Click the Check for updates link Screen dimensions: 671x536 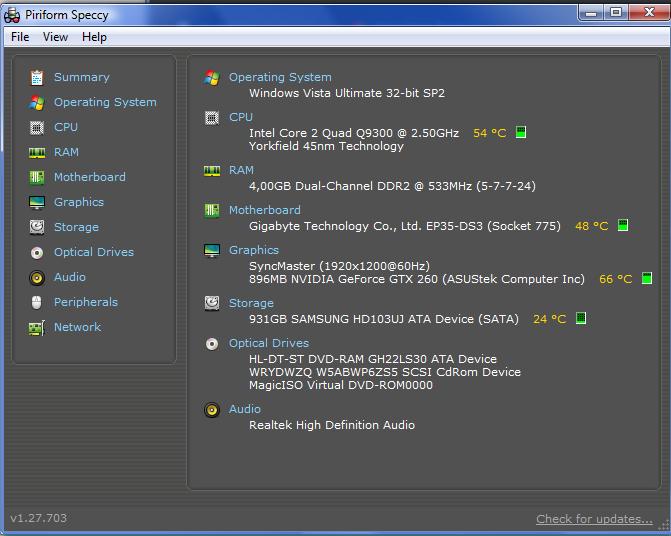[x=594, y=519]
